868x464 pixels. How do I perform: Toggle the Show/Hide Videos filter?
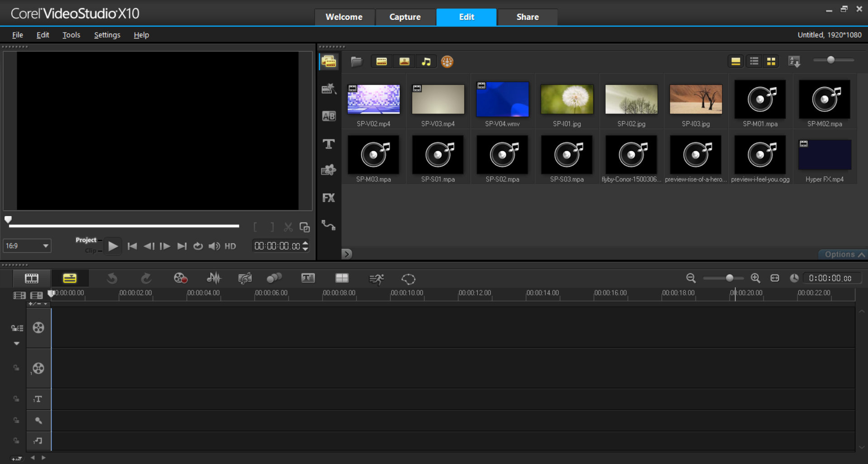[382, 62]
